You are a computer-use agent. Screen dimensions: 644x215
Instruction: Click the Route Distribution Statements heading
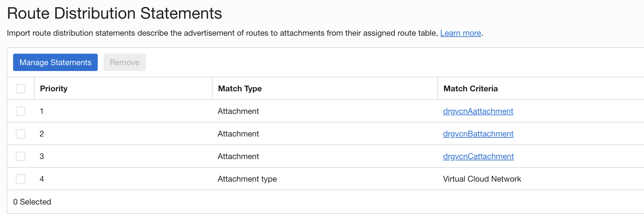tap(114, 13)
